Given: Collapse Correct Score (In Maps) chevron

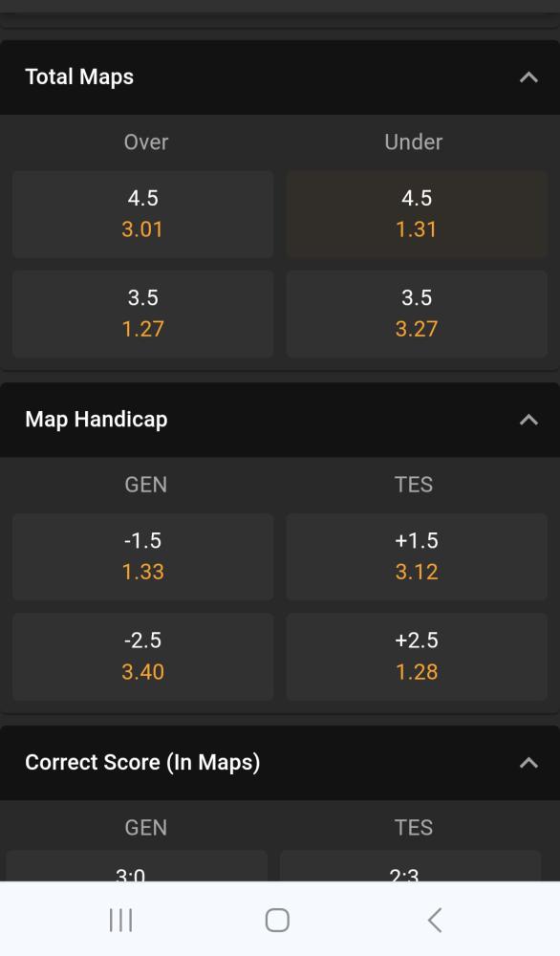Looking at the screenshot, I should coord(528,763).
